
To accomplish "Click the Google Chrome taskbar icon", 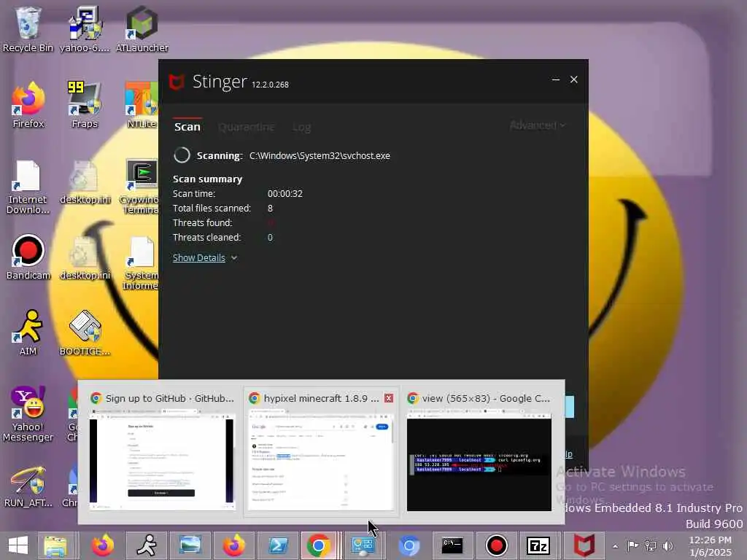I will point(319,545).
